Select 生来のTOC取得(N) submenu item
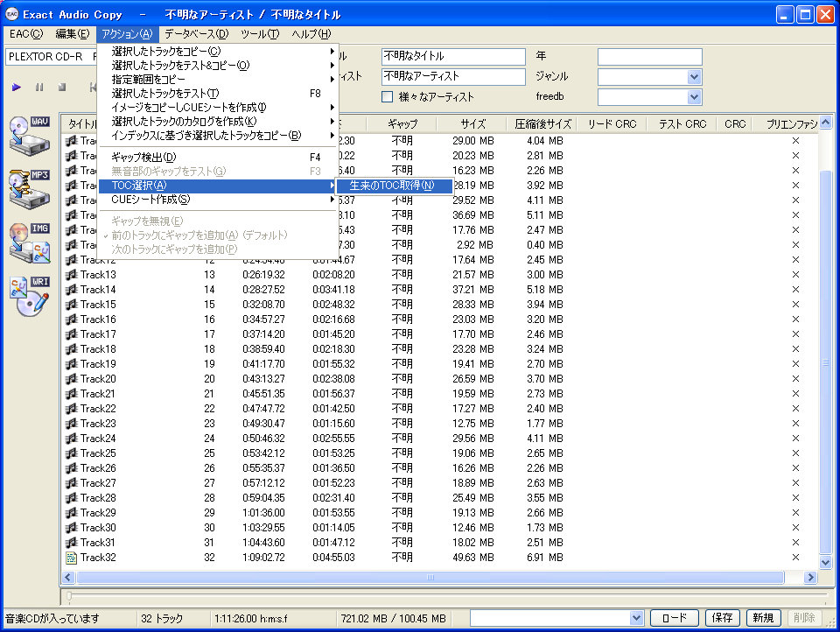Screen dimensions: 840x632 pyautogui.click(x=392, y=186)
